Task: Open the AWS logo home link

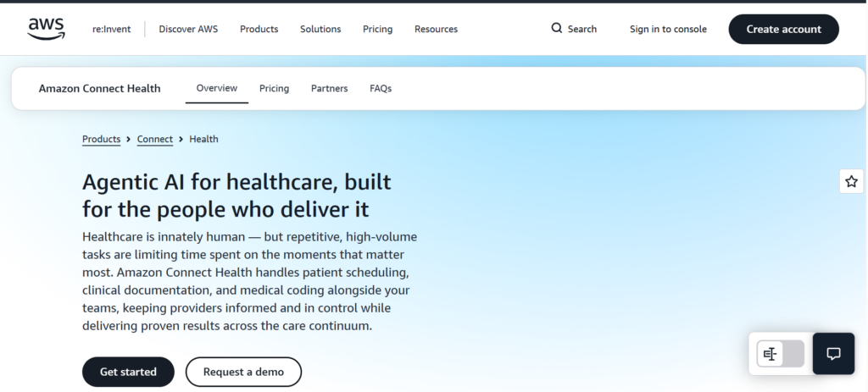Action: [x=47, y=30]
